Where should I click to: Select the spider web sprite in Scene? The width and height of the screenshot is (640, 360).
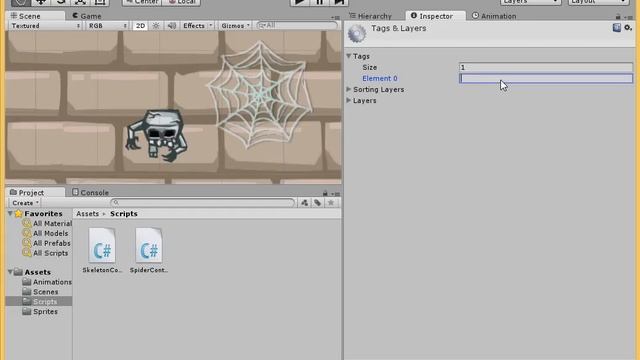pos(259,95)
